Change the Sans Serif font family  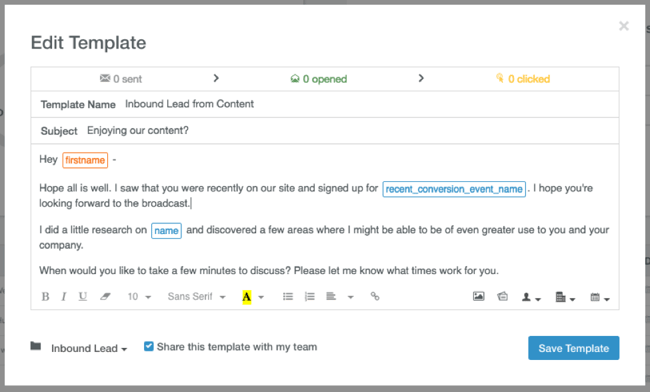196,297
